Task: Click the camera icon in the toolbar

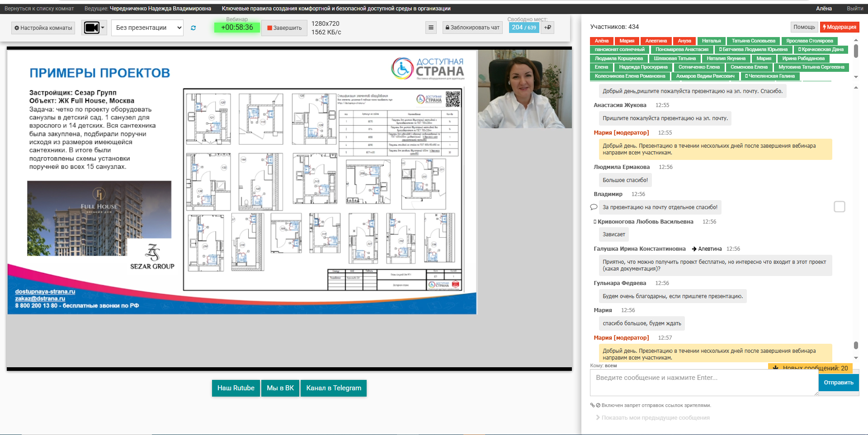Action: tap(92, 28)
